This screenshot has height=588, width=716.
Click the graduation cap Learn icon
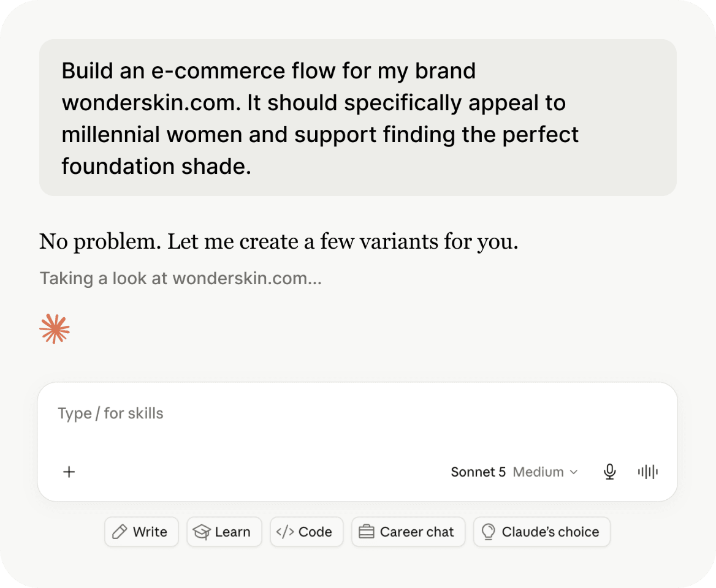pos(201,532)
